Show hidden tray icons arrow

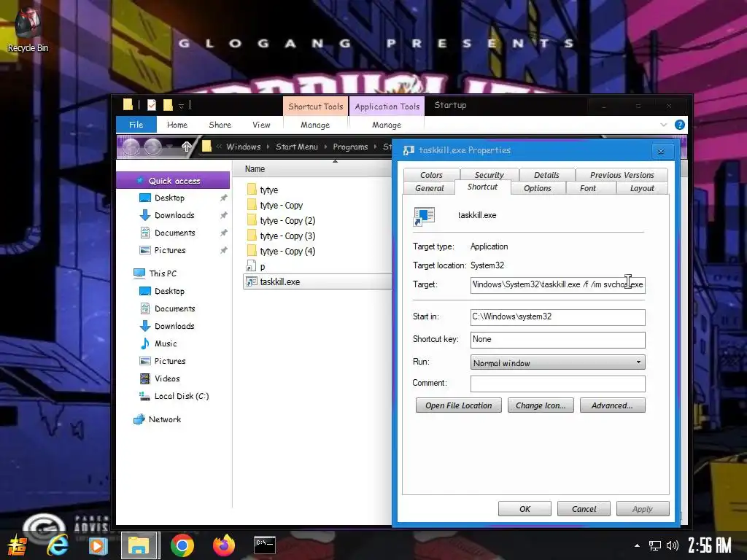click(637, 545)
